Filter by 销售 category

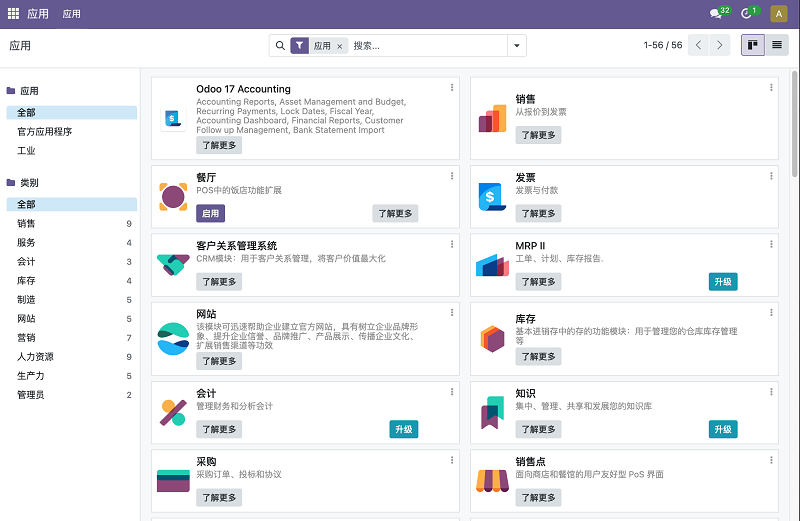[x=71, y=224]
